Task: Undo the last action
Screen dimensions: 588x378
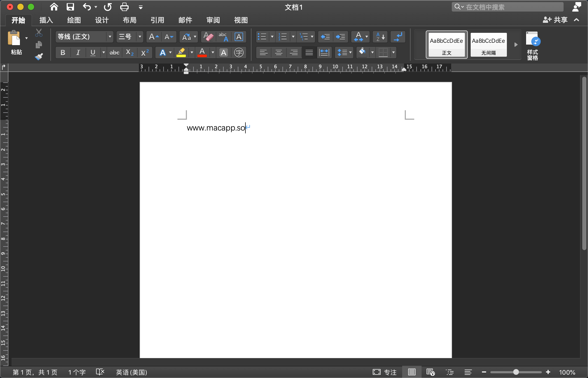Action: (x=87, y=7)
